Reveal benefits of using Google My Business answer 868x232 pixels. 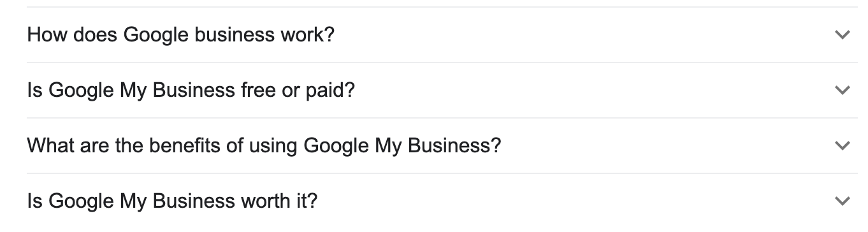[442, 146]
